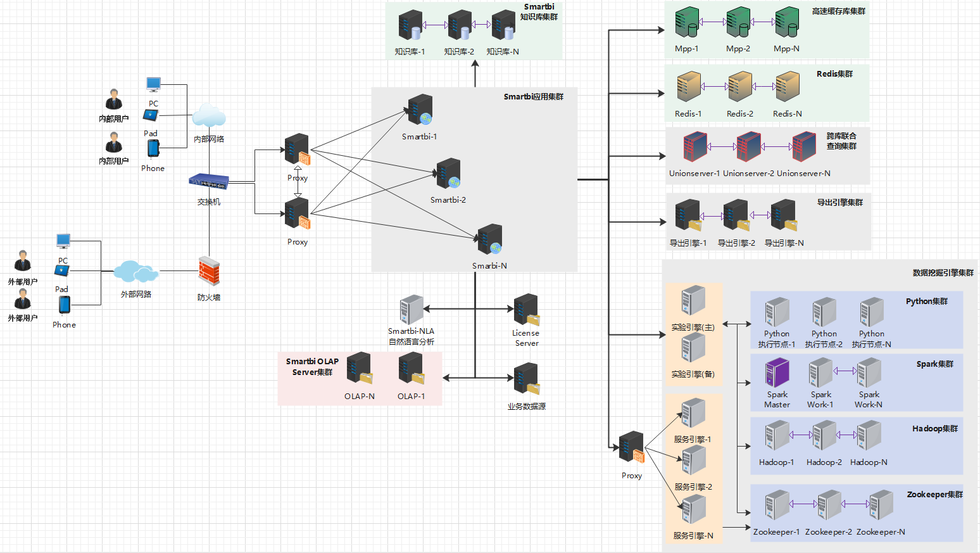Select the 高速缓存库集群 label

[838, 11]
